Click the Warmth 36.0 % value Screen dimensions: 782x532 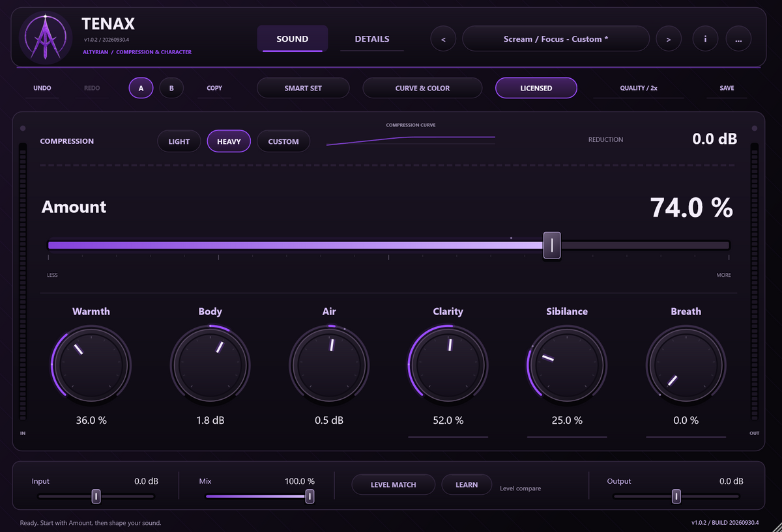click(91, 421)
